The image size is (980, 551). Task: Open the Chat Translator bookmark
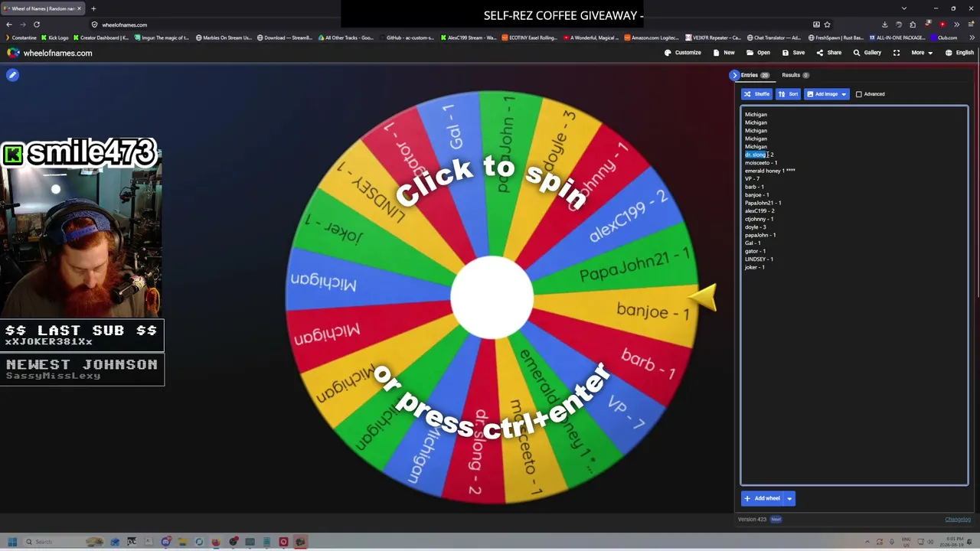[773, 37]
